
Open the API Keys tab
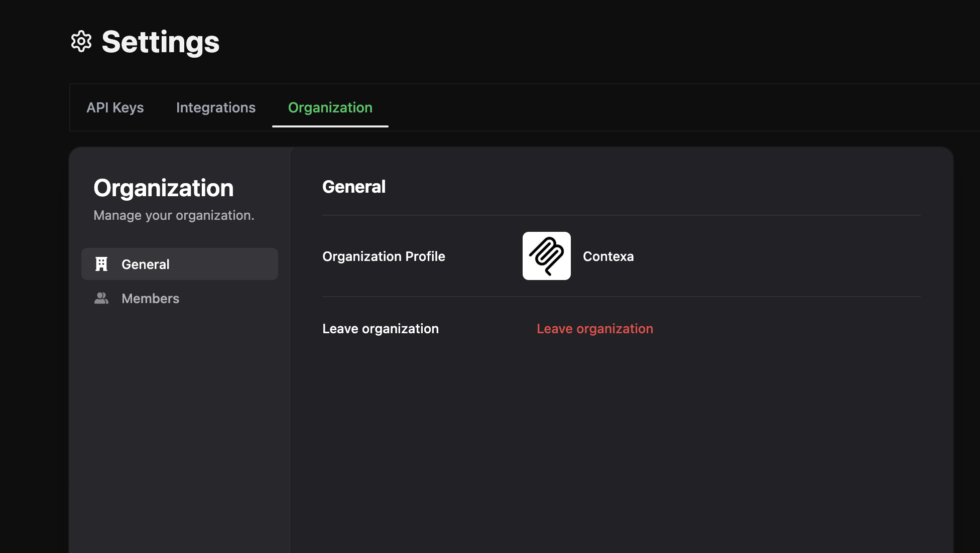point(115,107)
